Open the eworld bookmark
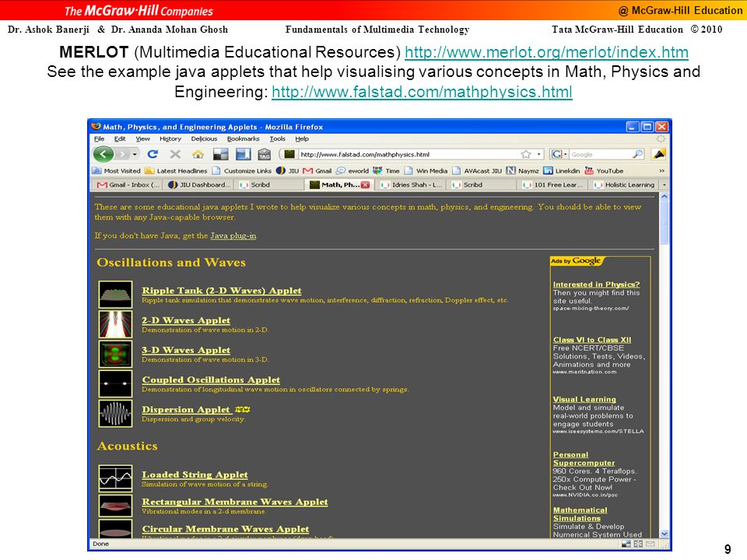The width and height of the screenshot is (747, 560). (352, 170)
